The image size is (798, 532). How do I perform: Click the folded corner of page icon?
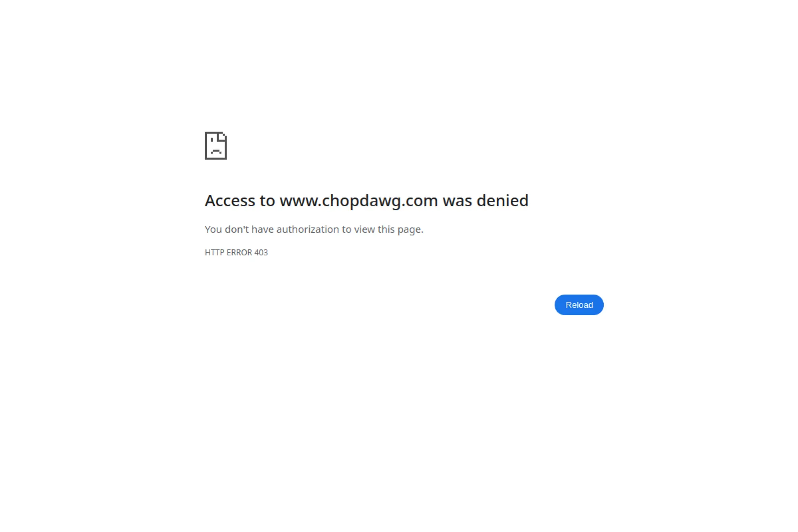point(222,136)
